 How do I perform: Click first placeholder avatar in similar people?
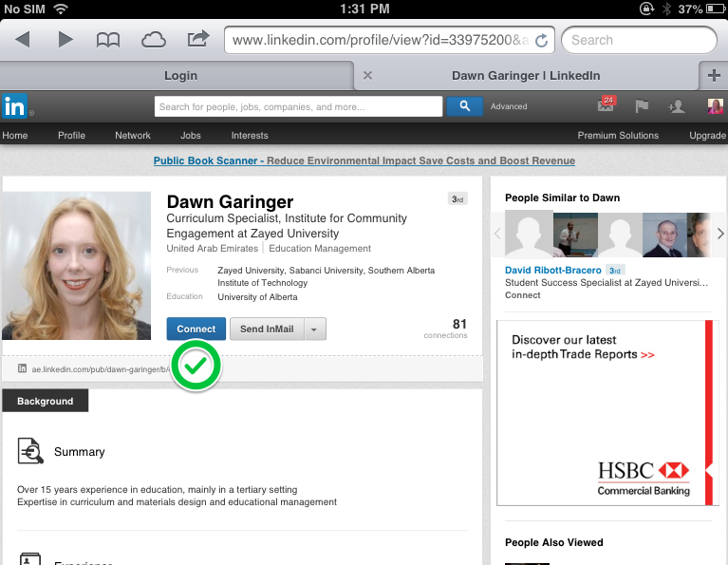529,234
